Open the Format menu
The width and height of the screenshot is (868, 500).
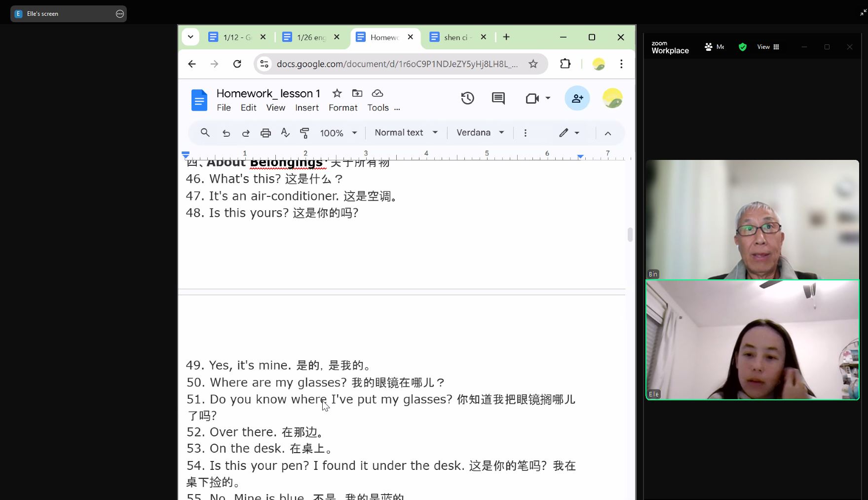click(x=343, y=108)
